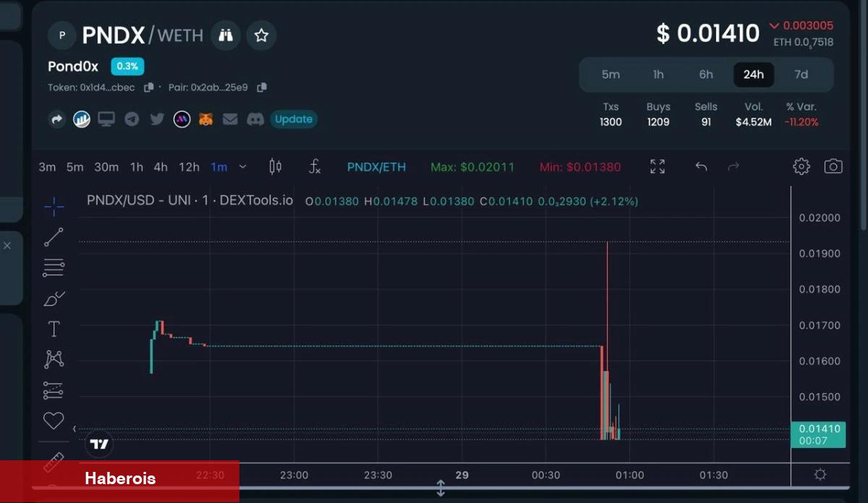Viewport: 868px width, 503px height.
Task: Click the purple circular logo icon
Action: pyautogui.click(x=182, y=119)
